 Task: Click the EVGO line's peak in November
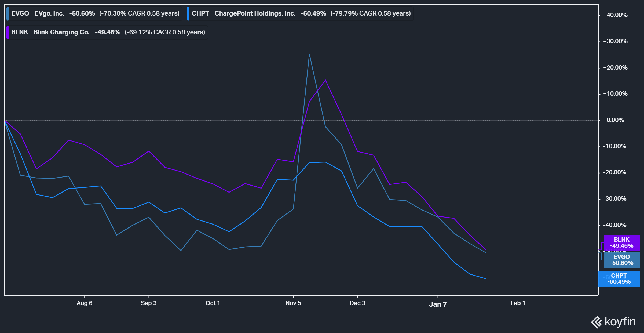[x=309, y=55]
